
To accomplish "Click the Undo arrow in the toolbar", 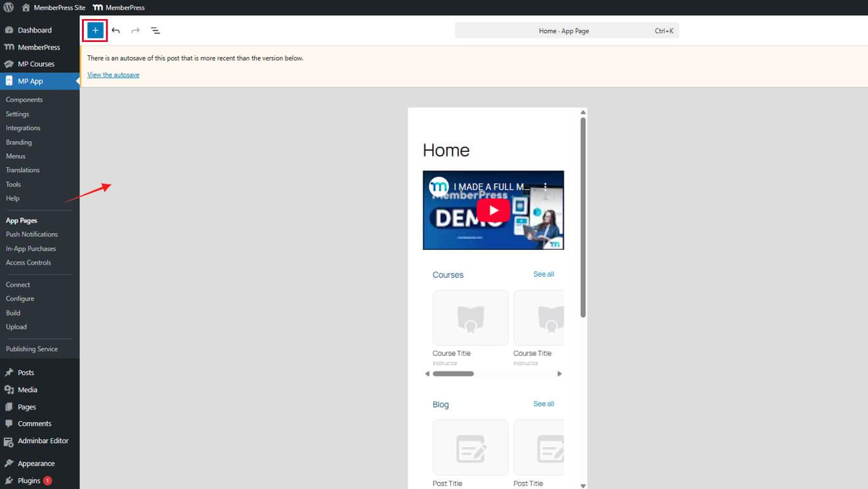I will [116, 30].
